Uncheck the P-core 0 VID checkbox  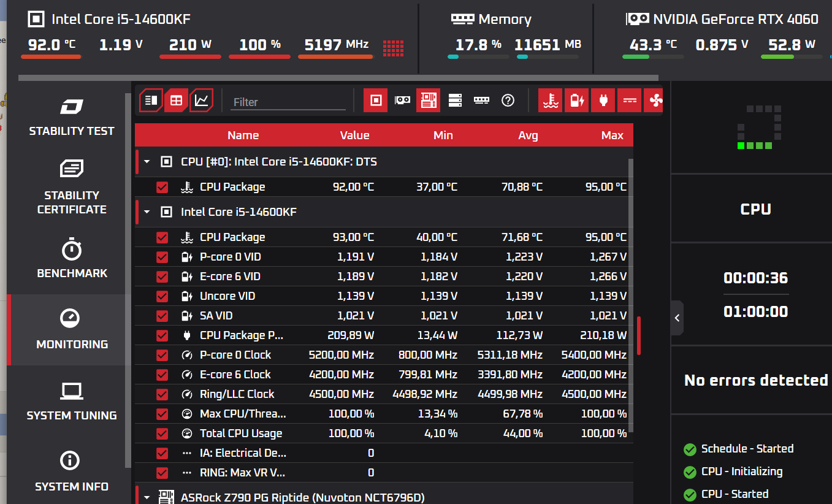pyautogui.click(x=162, y=257)
